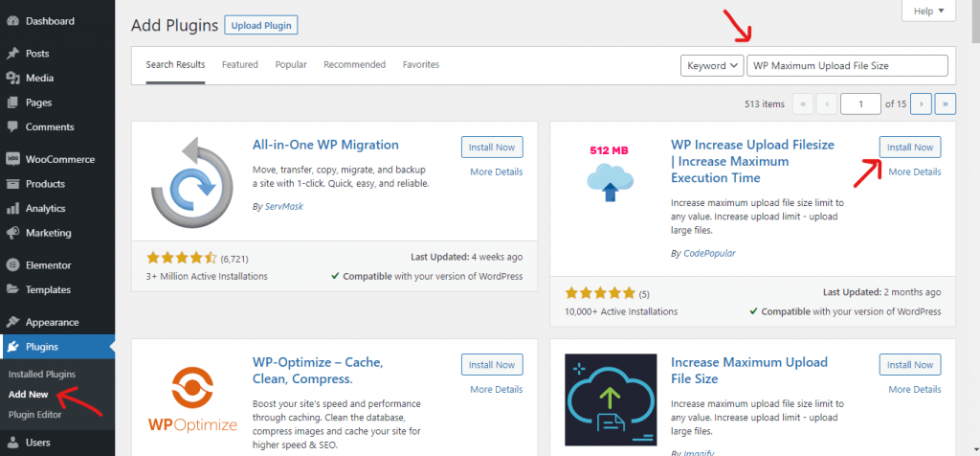Go to the next results page arrow
Viewport: 980px width, 456px height.
click(x=922, y=103)
